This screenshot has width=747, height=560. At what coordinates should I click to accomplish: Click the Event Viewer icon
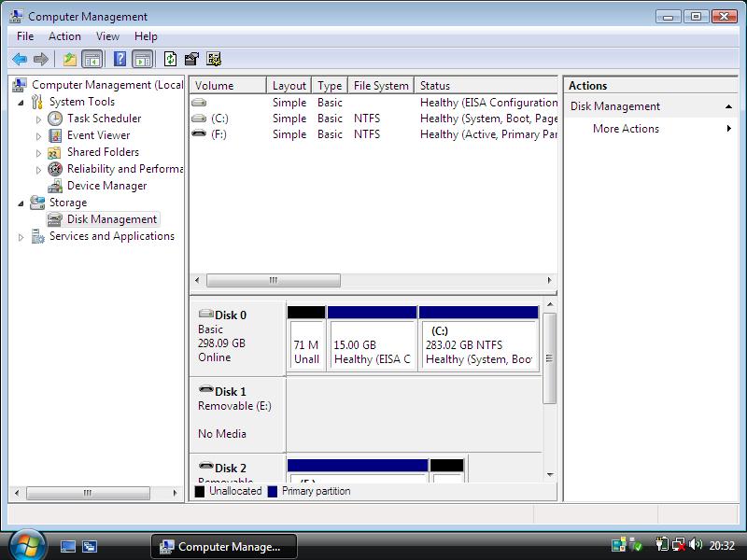point(55,135)
